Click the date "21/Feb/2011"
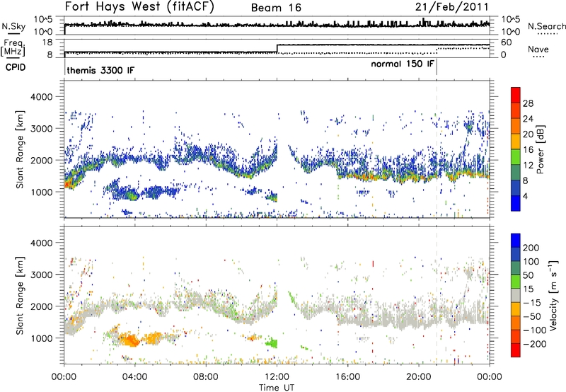 [x=451, y=6]
